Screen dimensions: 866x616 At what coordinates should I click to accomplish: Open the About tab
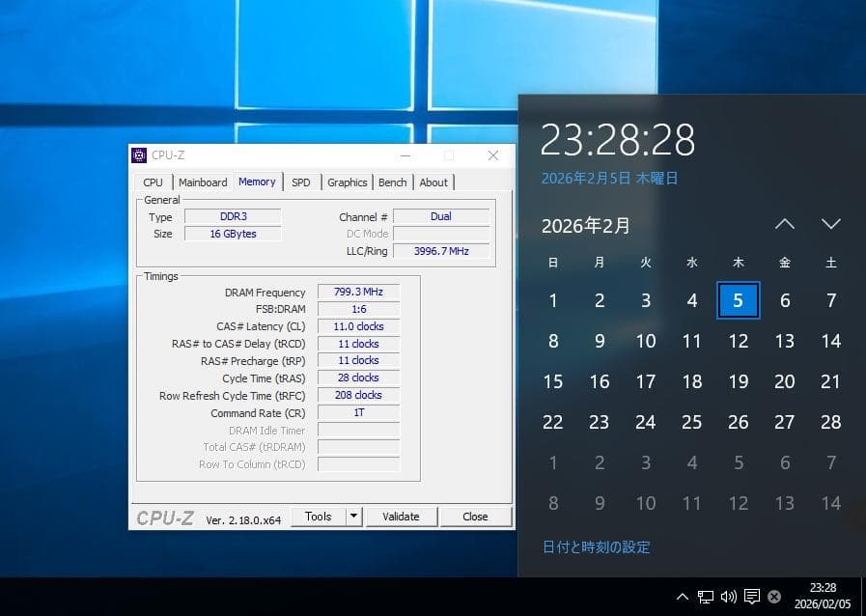[433, 182]
